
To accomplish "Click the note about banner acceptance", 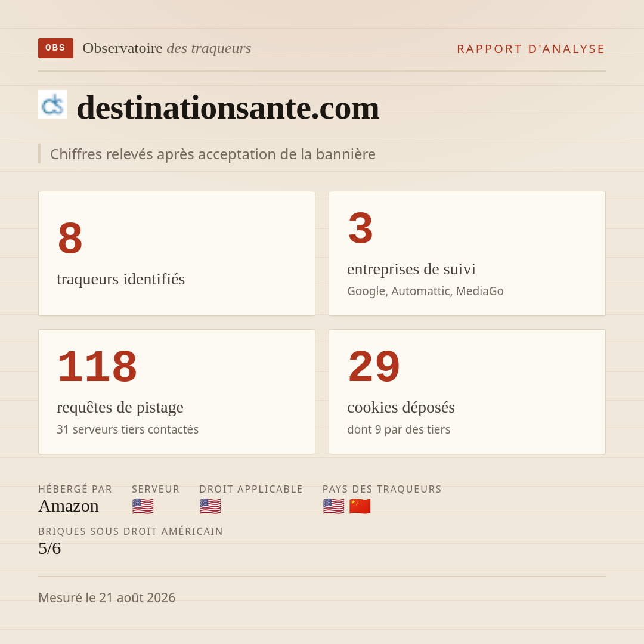I will [213, 154].
